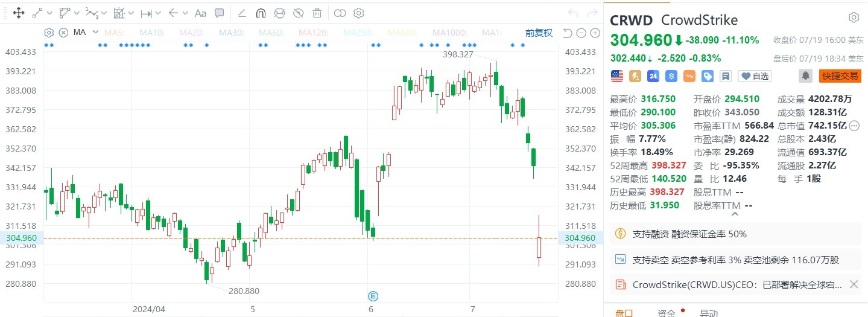Open 快捷交易 quick trade button
Screen dimensions: 868x317
click(x=840, y=76)
